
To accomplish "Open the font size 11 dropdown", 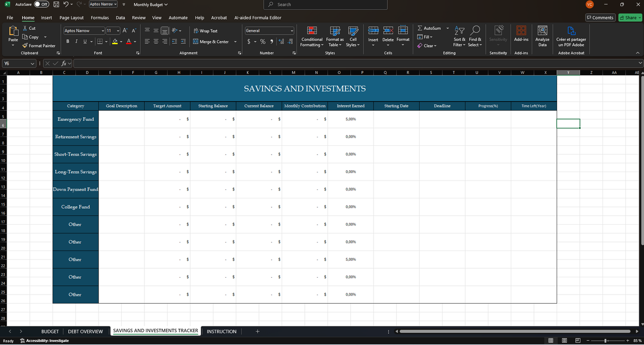I will point(118,31).
